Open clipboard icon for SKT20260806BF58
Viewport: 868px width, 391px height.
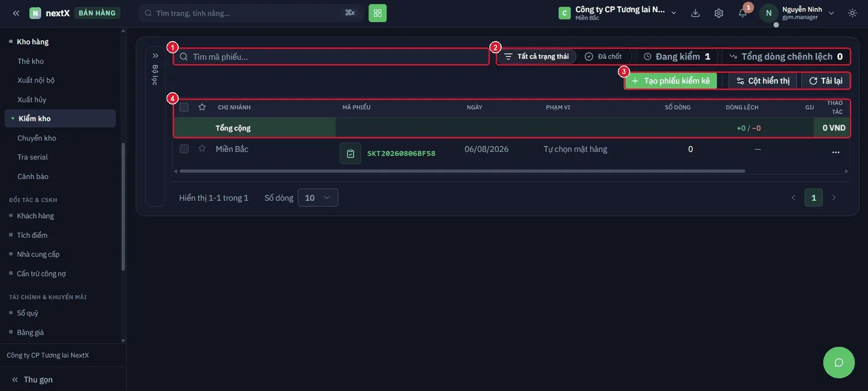tap(350, 153)
